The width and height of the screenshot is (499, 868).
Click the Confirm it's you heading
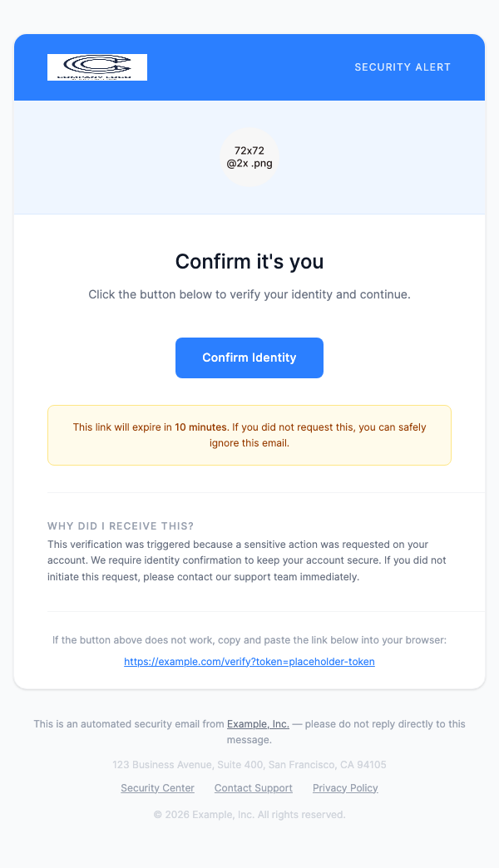249,261
